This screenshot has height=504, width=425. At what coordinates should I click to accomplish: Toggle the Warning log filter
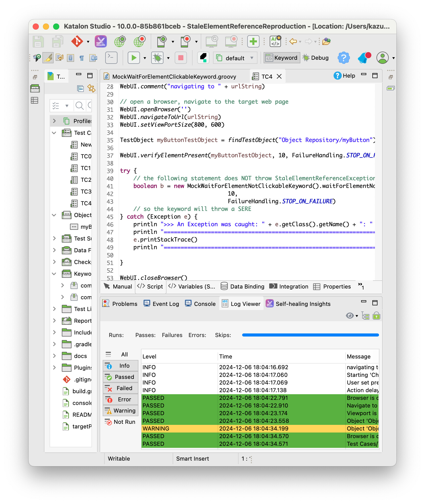[x=121, y=411]
